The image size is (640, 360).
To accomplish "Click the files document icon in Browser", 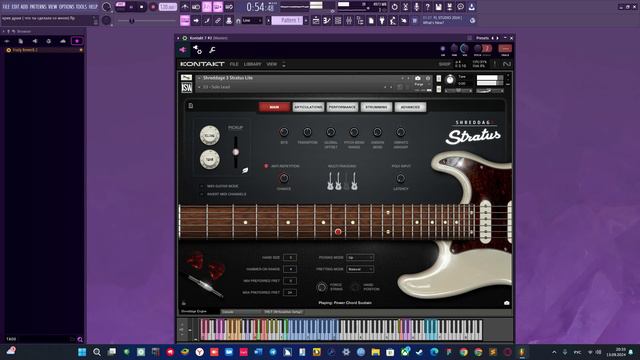I will [20, 41].
